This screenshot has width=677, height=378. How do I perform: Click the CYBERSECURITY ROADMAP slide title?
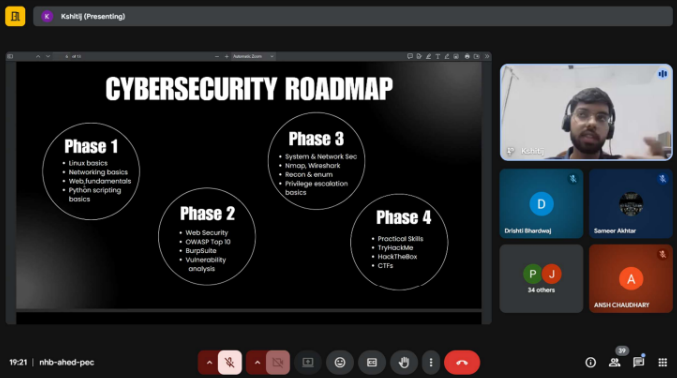click(249, 89)
